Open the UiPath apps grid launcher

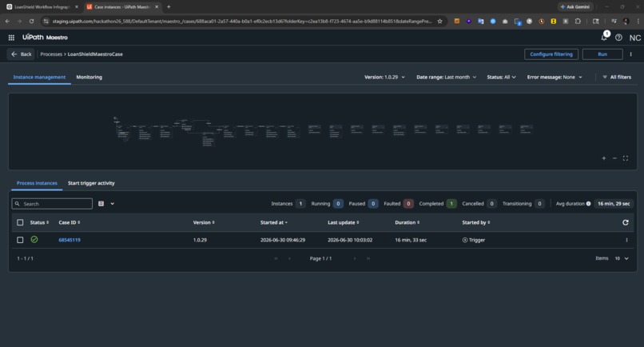point(11,38)
